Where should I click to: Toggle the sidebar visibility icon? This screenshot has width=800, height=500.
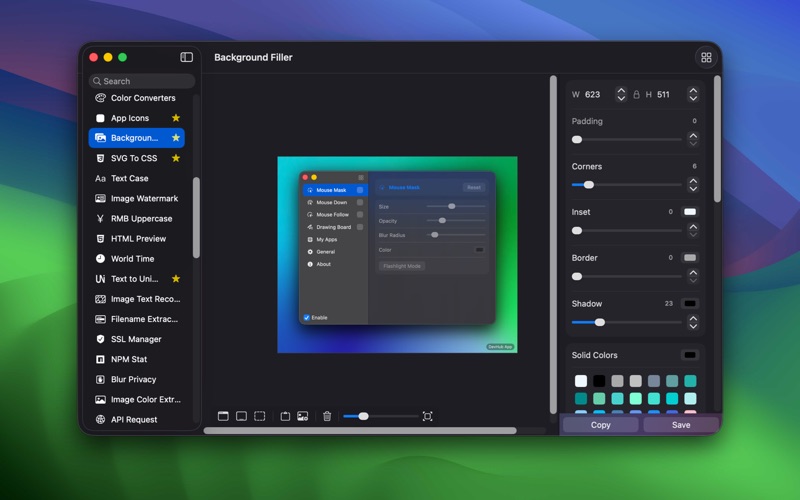pos(186,58)
